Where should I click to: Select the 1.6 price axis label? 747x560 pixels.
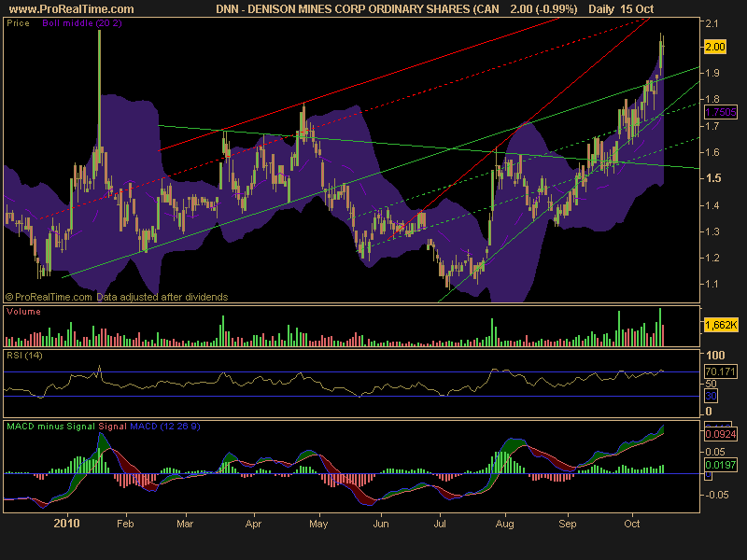pyautogui.click(x=712, y=152)
